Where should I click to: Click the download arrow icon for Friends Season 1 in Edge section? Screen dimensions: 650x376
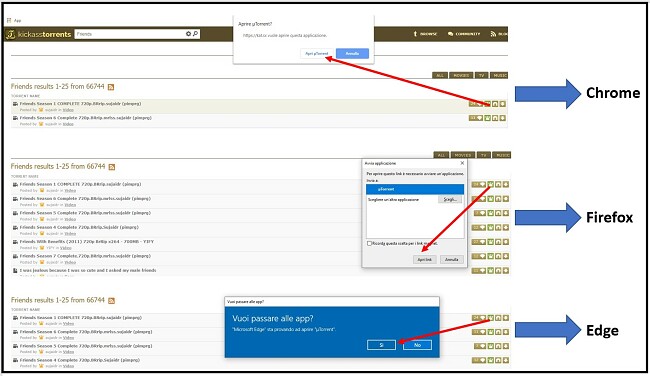point(506,318)
